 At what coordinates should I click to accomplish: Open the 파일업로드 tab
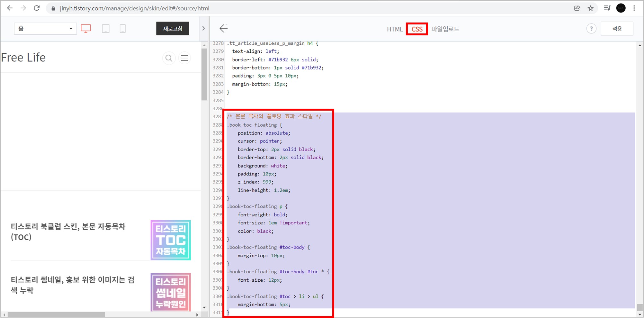click(x=446, y=29)
